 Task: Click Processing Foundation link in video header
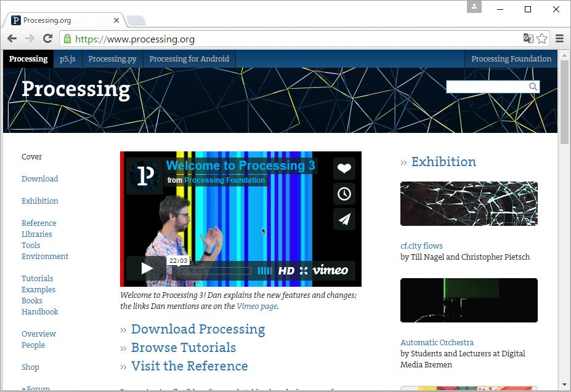point(224,180)
